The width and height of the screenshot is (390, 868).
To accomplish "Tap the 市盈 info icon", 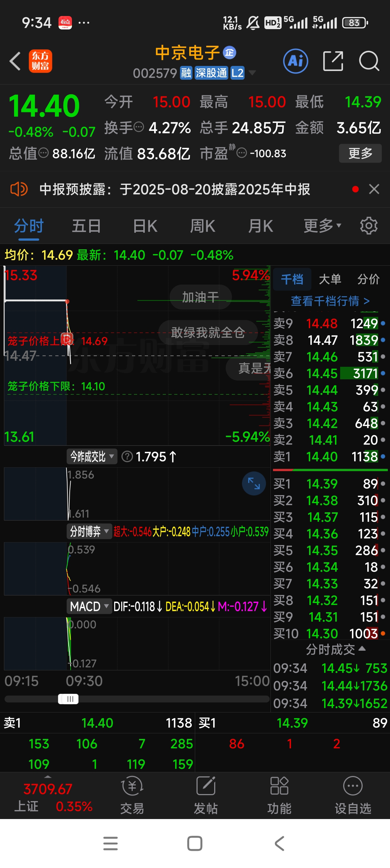I will [242, 153].
